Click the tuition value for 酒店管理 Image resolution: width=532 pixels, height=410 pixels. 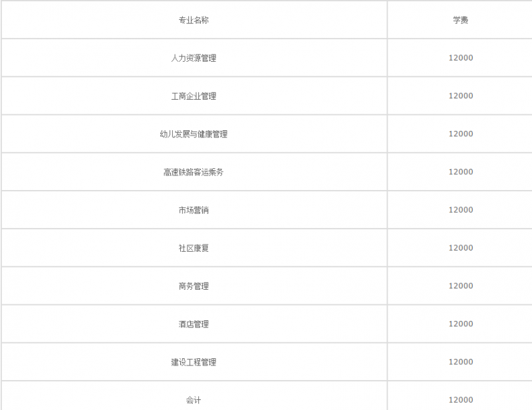pos(460,324)
